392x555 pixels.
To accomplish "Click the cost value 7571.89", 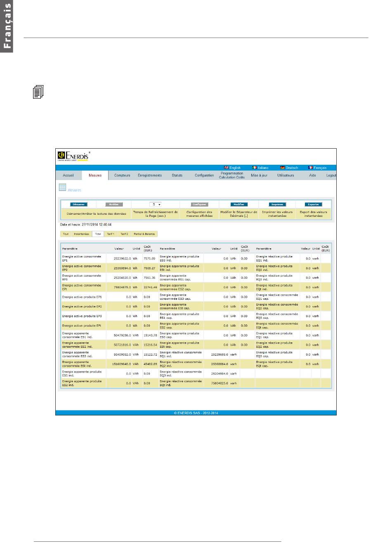I will [x=149, y=259].
